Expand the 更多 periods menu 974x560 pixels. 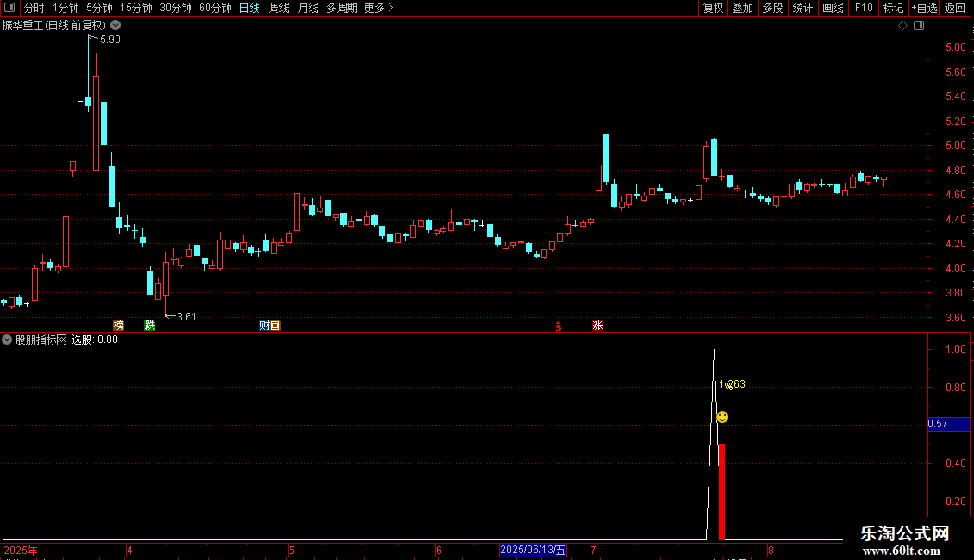[x=379, y=8]
